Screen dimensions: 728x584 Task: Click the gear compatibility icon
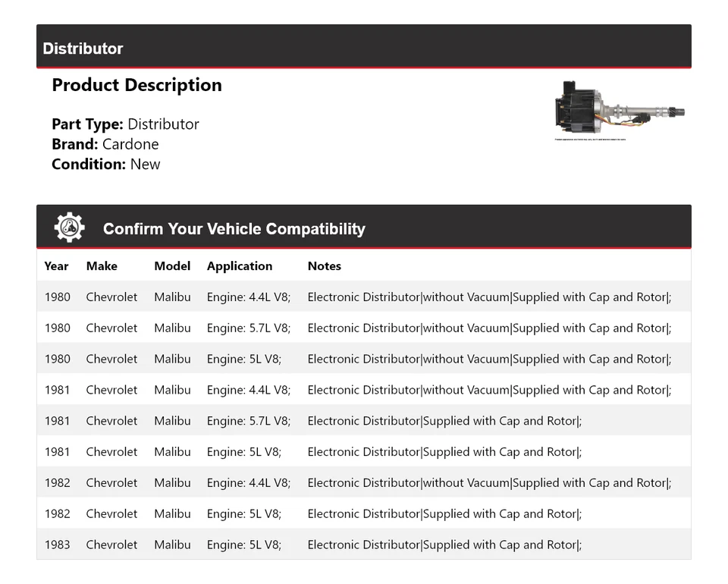(69, 228)
